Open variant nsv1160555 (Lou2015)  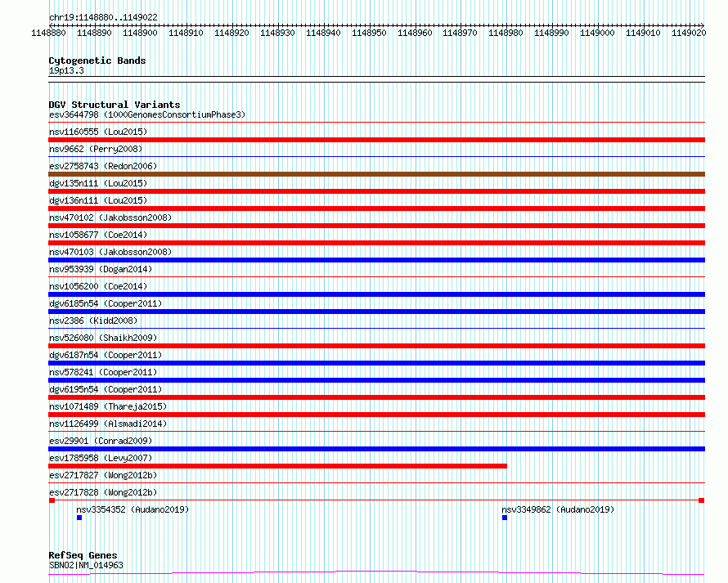[x=98, y=132]
